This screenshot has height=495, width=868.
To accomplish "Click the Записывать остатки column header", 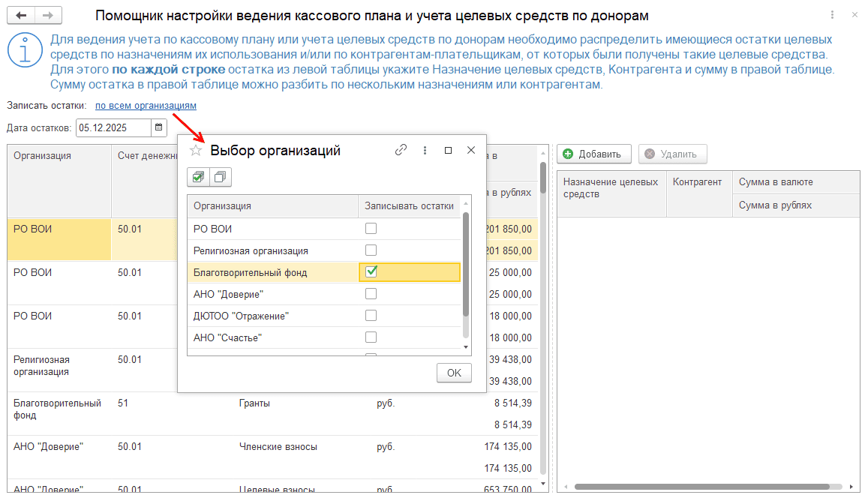I will click(x=409, y=205).
